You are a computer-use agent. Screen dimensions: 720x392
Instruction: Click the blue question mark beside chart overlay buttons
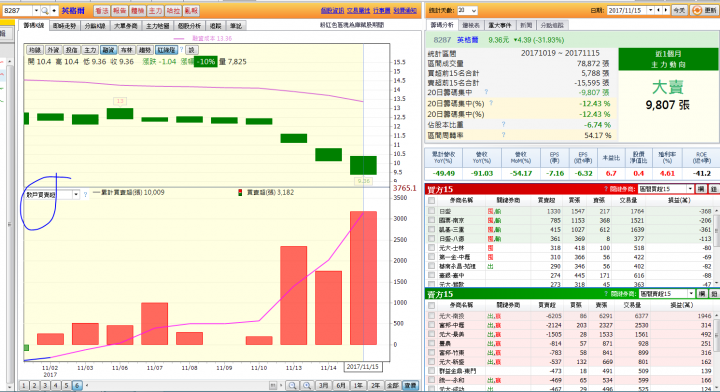(x=181, y=50)
